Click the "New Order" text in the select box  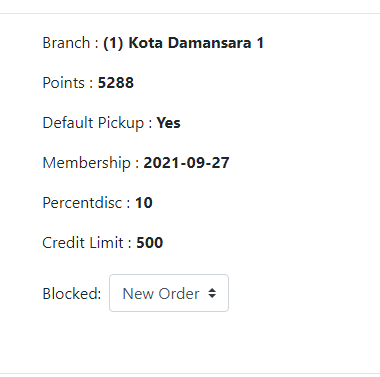[x=161, y=294]
